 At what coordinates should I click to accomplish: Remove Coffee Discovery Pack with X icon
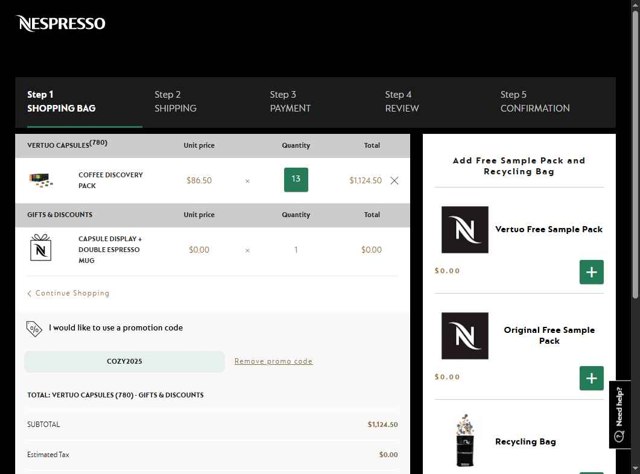(x=394, y=180)
